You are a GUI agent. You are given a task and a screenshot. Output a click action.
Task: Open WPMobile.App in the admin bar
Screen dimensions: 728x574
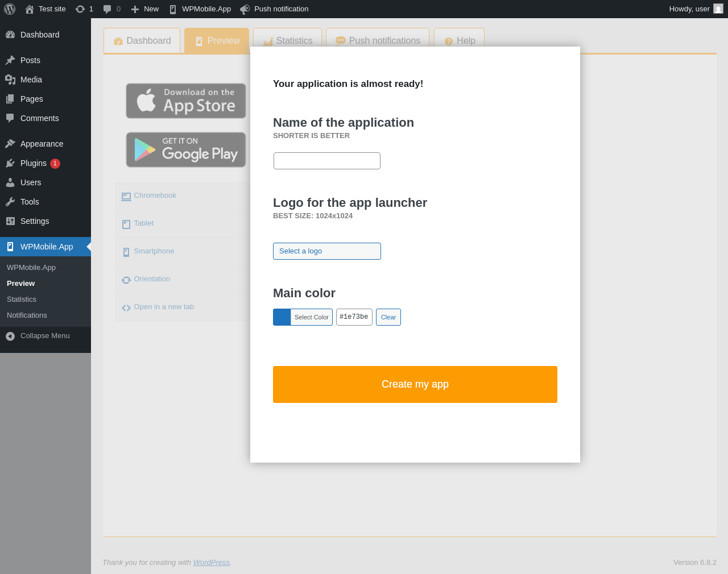200,9
